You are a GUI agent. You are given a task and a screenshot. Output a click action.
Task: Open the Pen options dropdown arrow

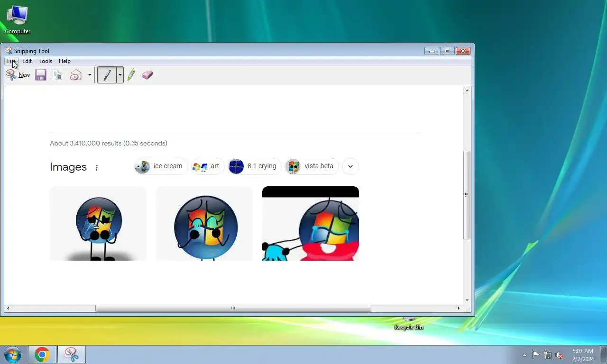(120, 75)
